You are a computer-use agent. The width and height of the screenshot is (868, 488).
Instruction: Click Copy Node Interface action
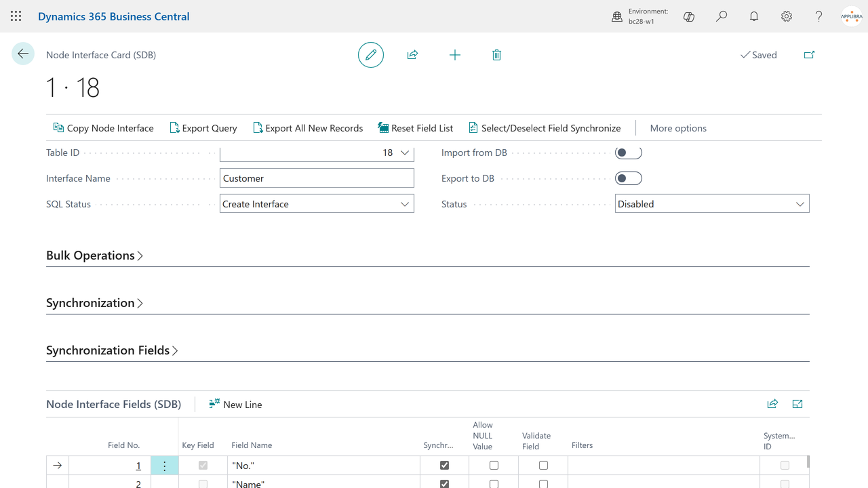(103, 128)
